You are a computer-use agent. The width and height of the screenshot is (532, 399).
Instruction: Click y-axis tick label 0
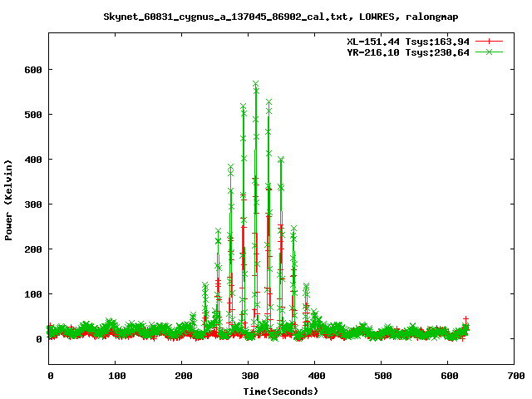coord(39,339)
